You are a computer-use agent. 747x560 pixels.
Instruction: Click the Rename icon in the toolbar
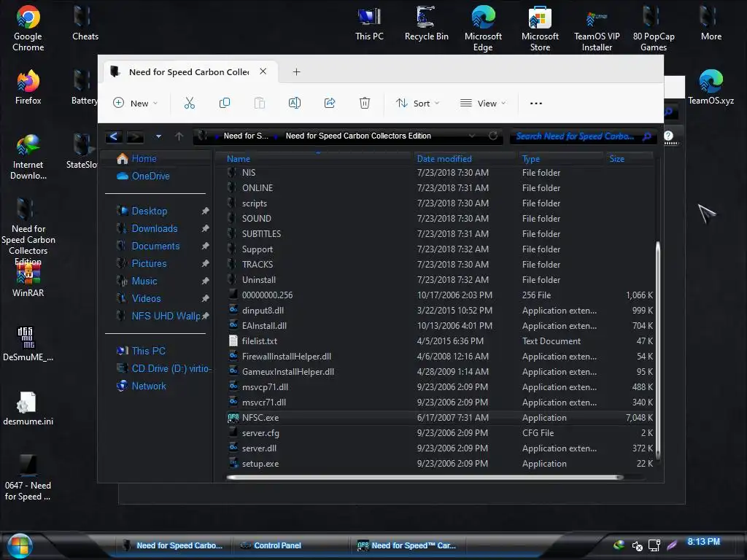pos(295,103)
